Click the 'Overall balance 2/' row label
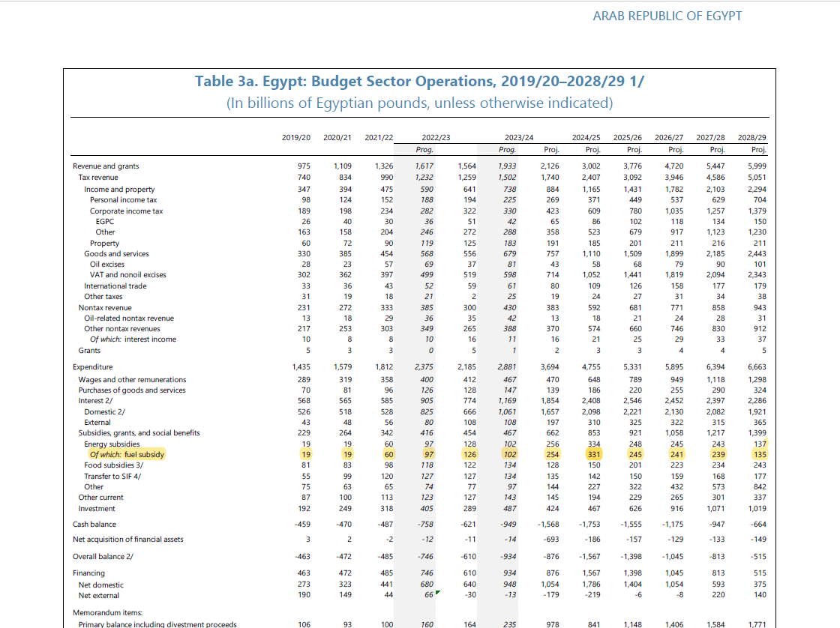This screenshot has height=628, width=840. (102, 557)
